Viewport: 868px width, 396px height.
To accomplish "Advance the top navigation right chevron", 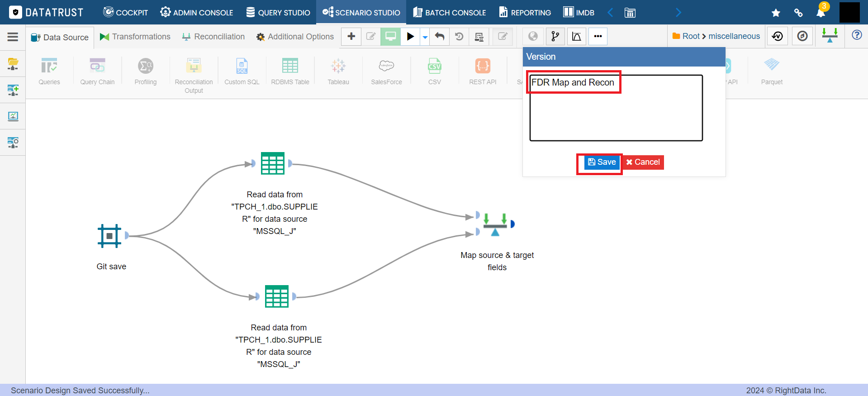I will (678, 12).
